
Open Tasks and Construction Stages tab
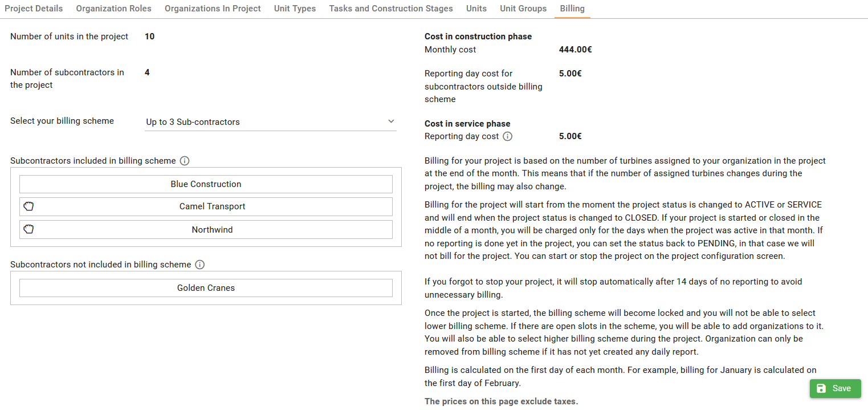(391, 9)
